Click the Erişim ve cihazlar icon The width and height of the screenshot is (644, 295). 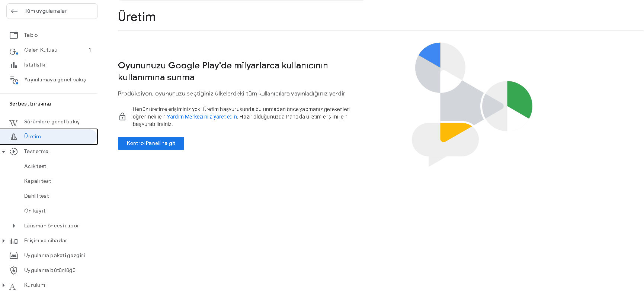[14, 241]
